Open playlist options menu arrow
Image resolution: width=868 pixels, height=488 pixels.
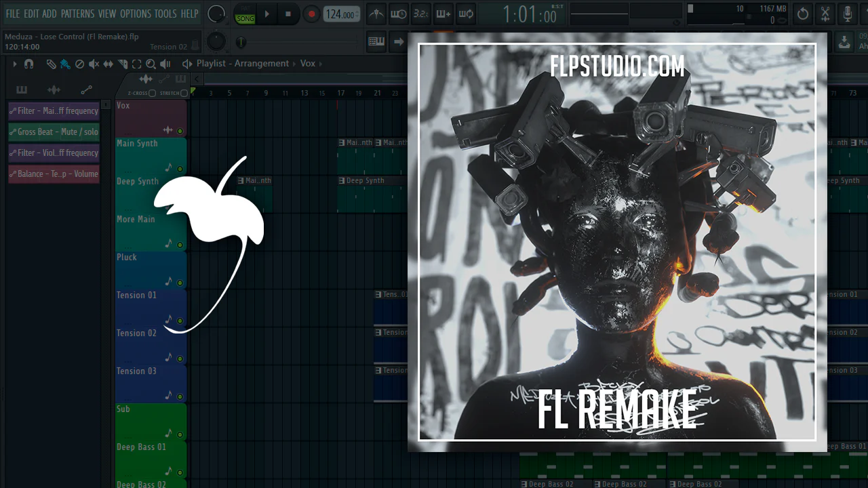14,64
